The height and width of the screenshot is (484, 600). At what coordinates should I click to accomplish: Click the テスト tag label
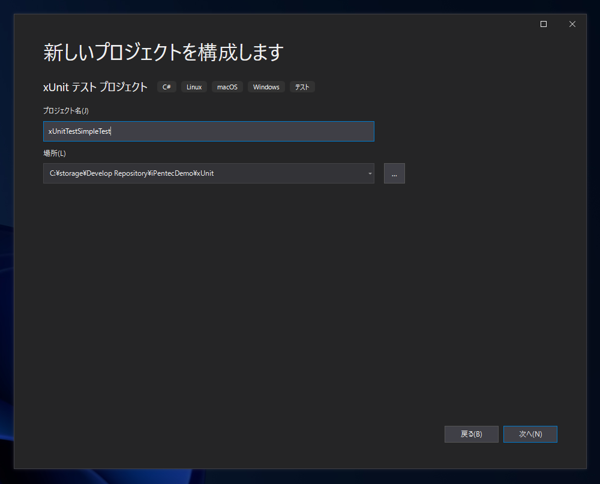302,87
